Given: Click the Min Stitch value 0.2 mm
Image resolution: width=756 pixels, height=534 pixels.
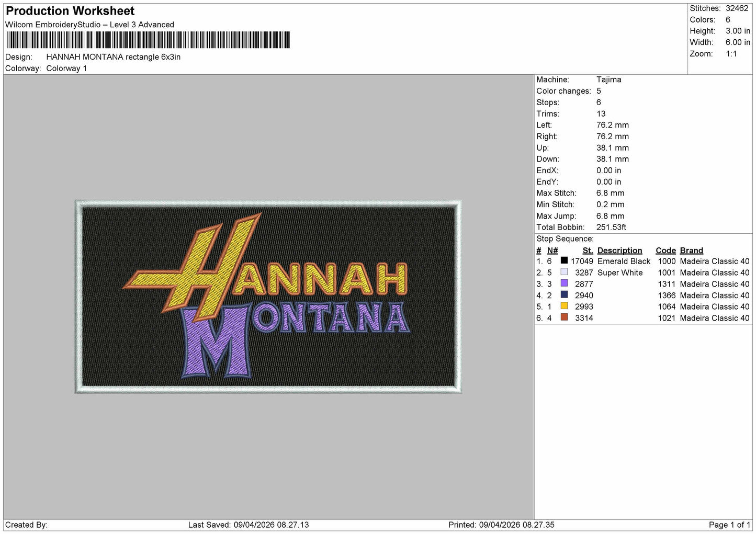Looking at the screenshot, I should point(611,204).
